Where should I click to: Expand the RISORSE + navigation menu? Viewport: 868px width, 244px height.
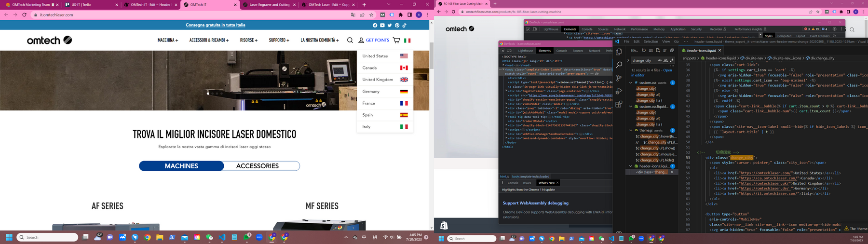pos(249,41)
